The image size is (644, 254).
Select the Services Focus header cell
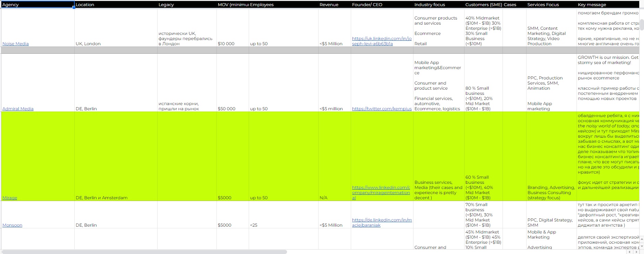coord(552,5)
